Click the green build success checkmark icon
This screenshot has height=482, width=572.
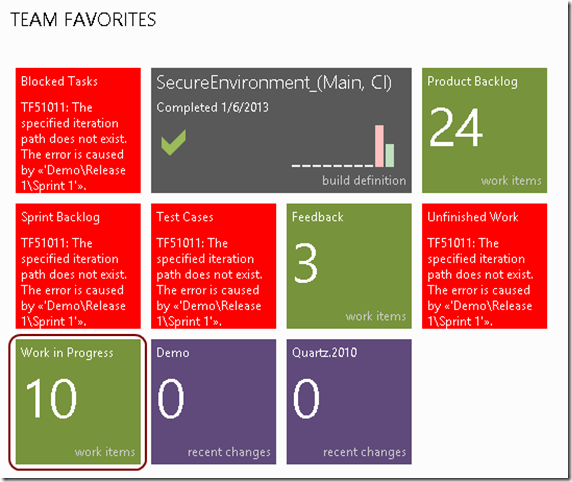click(x=173, y=142)
